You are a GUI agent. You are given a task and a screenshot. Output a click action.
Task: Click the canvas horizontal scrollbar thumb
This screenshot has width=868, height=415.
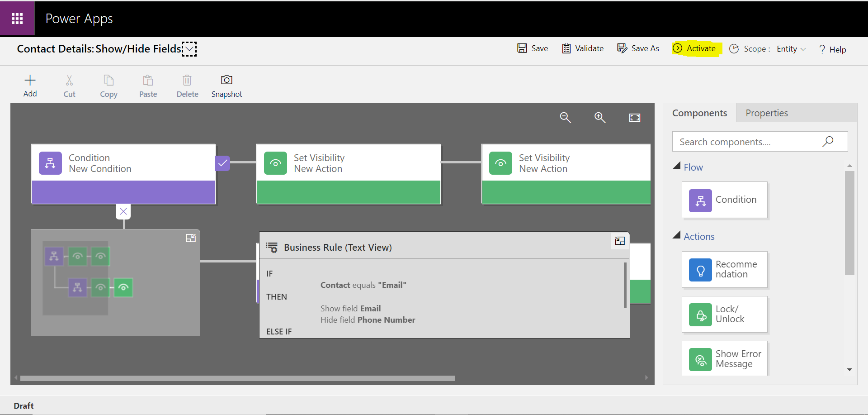[237, 378]
